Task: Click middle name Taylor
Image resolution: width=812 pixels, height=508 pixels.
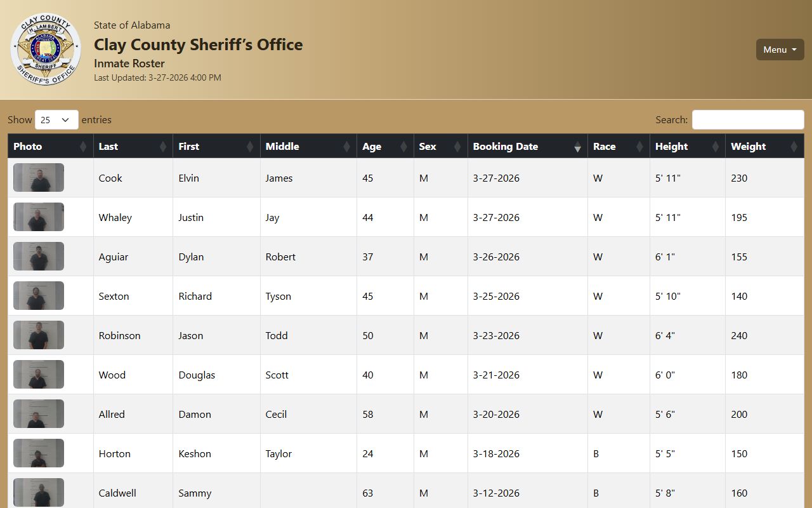Action: click(x=278, y=454)
